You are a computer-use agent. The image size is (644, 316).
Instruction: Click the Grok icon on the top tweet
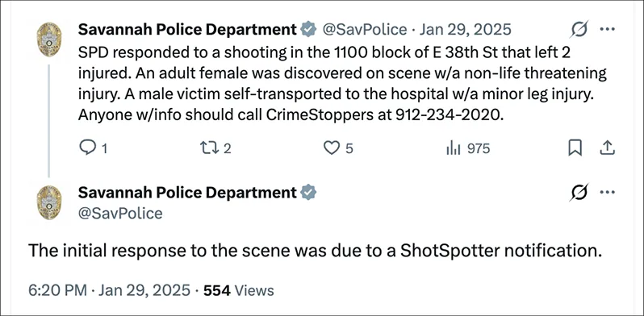tap(579, 30)
